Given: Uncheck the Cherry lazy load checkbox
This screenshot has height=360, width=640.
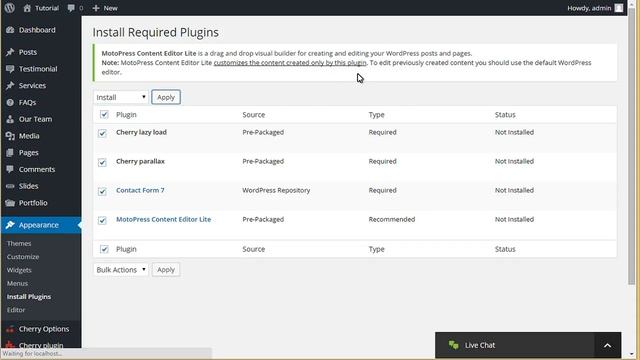Looking at the screenshot, I should (102, 133).
